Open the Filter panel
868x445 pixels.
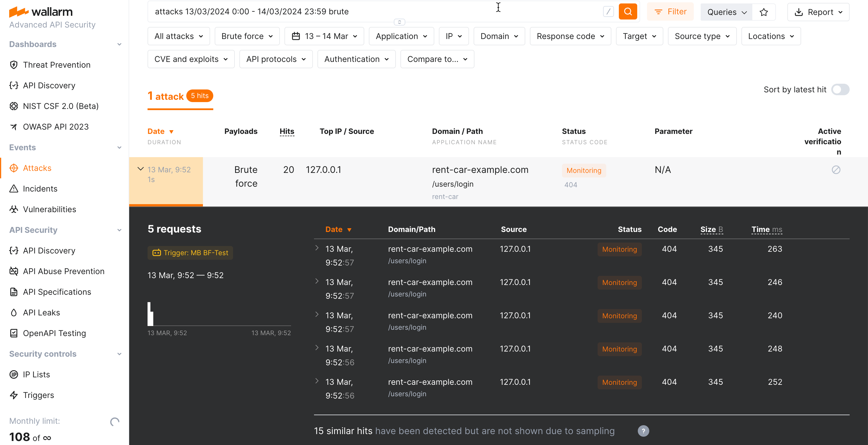[x=670, y=11]
